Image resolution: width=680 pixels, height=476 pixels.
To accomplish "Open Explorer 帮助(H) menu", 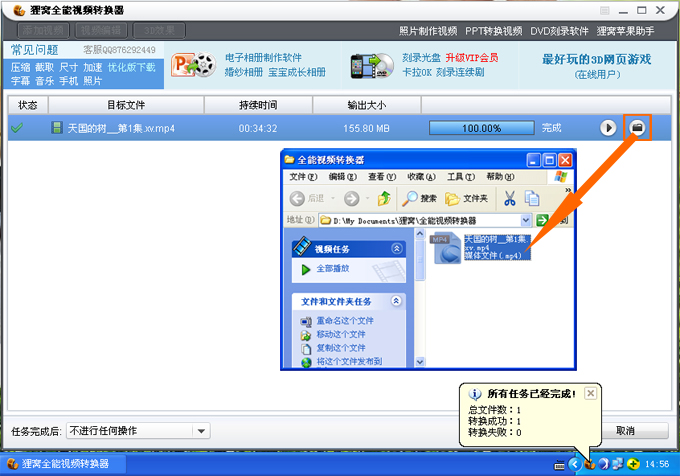I will [x=500, y=176].
